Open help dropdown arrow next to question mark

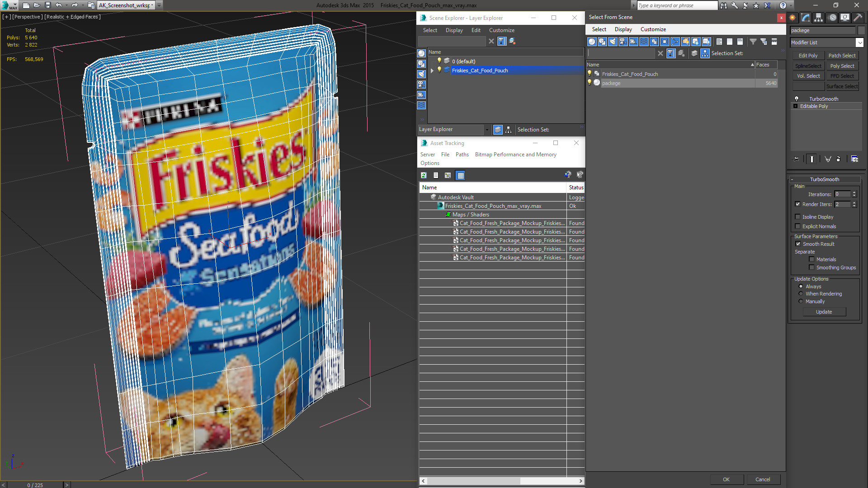click(790, 5)
